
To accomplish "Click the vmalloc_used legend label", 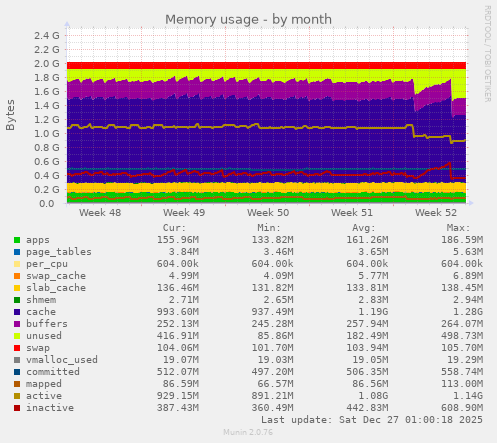I will (x=62, y=360).
